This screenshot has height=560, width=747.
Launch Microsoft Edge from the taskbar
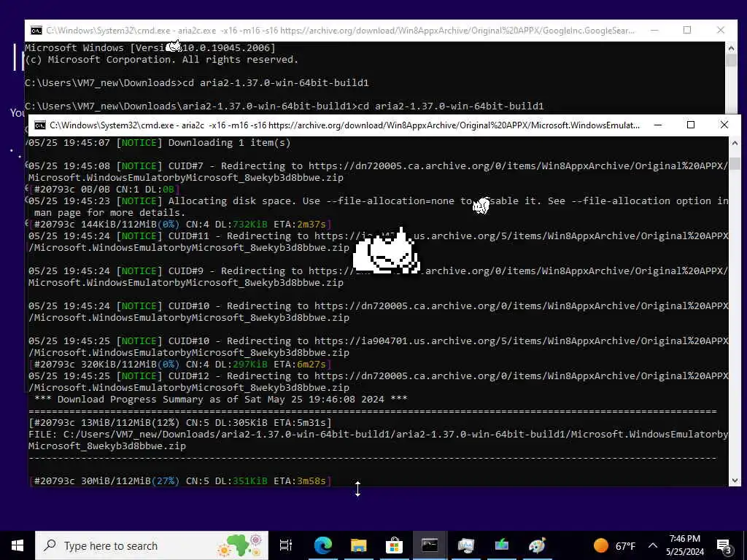pos(323,545)
